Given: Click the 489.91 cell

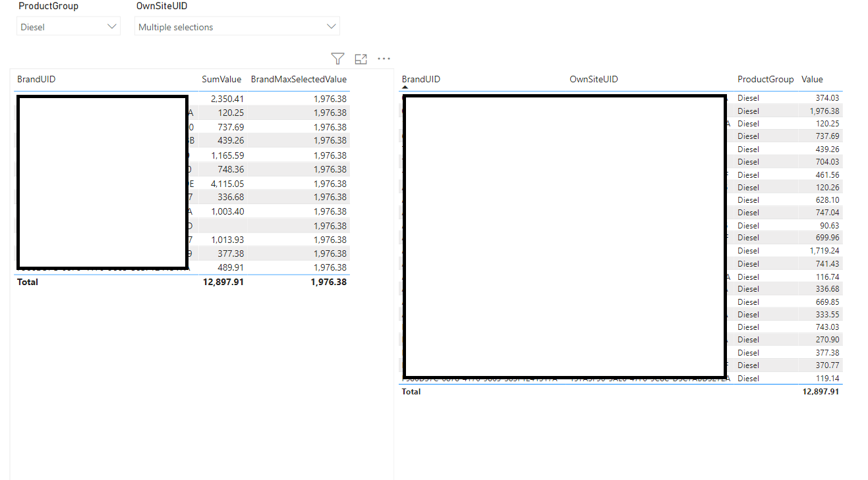Looking at the screenshot, I should [x=231, y=267].
